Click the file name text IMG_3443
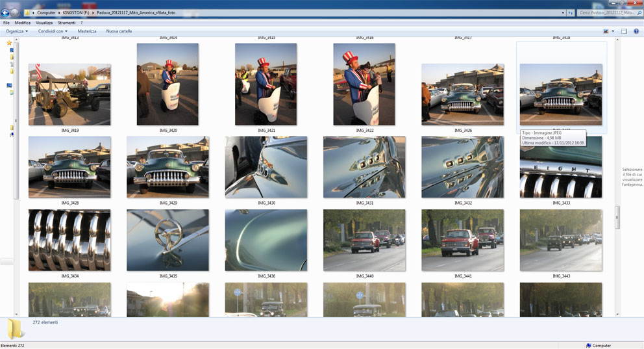This screenshot has width=644, height=349. [561, 276]
